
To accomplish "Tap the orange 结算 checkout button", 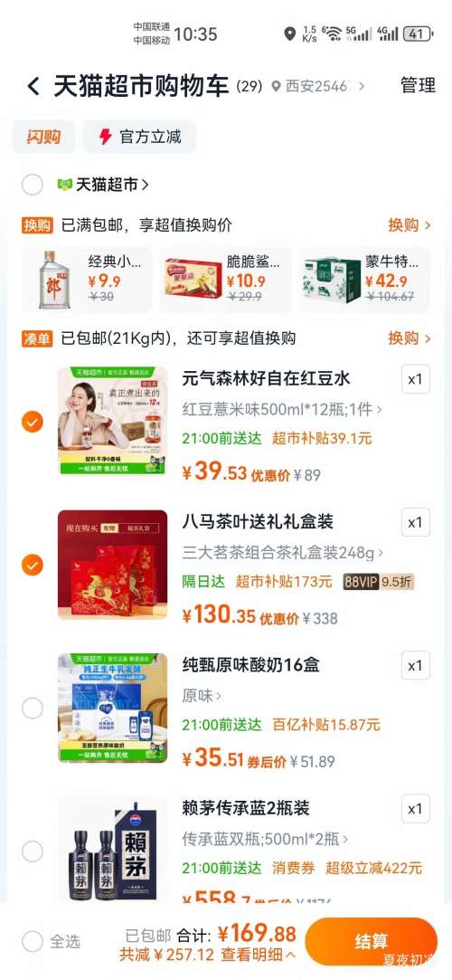I will (x=372, y=941).
